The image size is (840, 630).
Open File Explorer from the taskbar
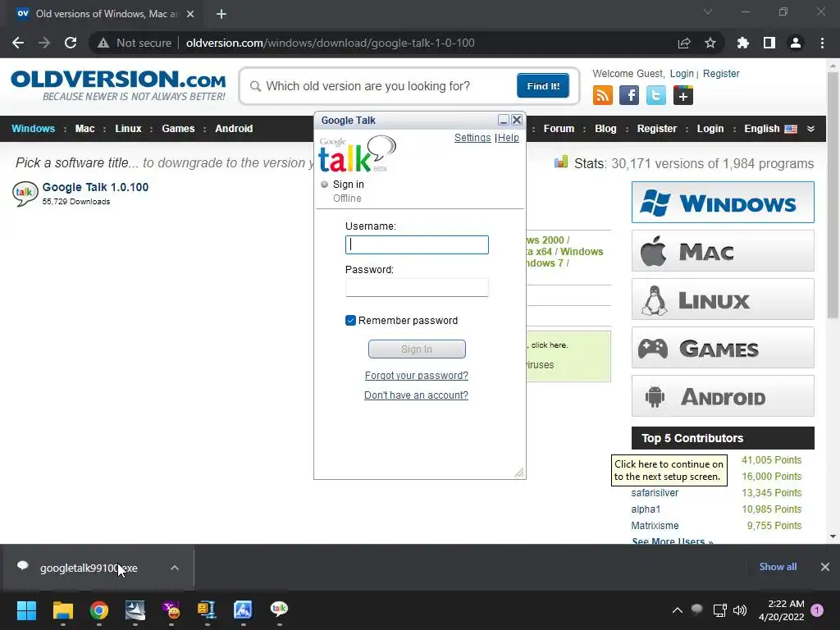(x=62, y=610)
